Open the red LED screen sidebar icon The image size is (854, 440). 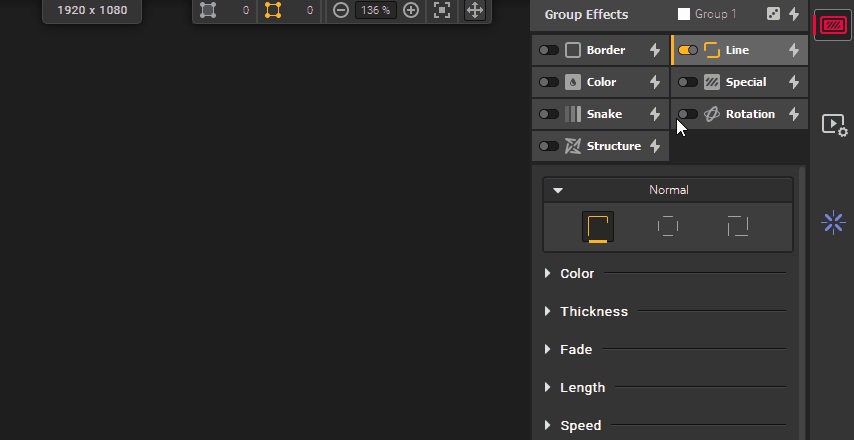832,25
